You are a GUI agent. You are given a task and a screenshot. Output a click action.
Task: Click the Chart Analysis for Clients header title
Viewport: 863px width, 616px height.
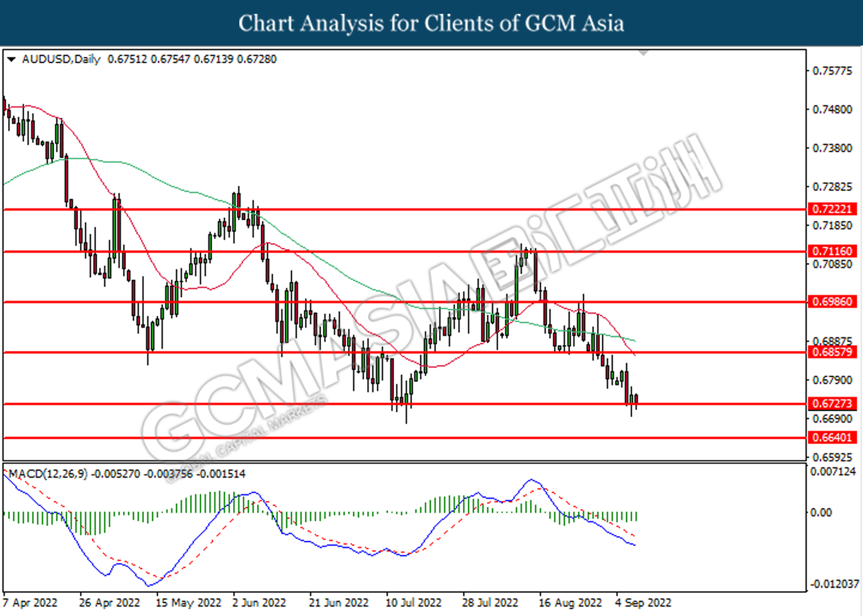431,23
